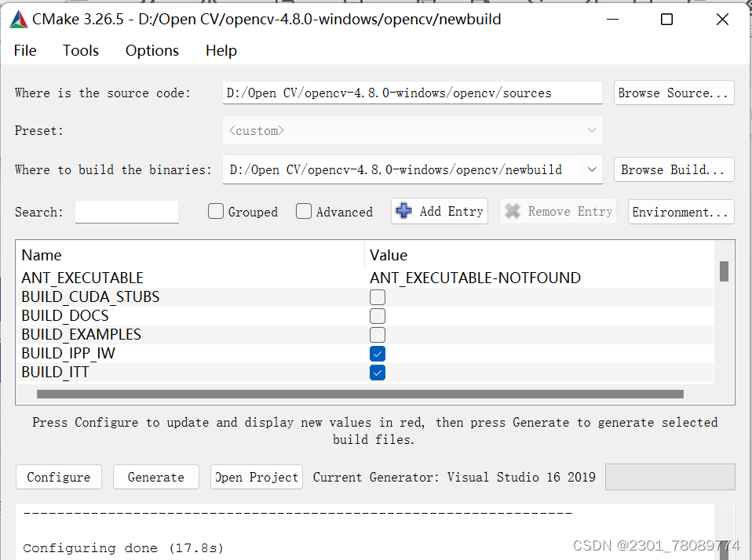Disable BUILD_IPP_IW
752x560 pixels.
pyautogui.click(x=378, y=353)
